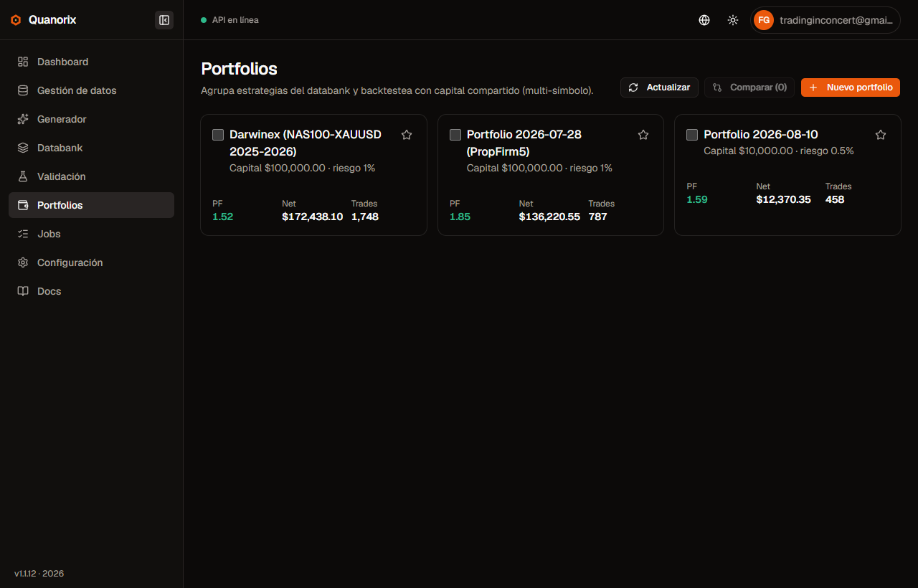Click the Jobs checklist icon
Image resolution: width=918 pixels, height=588 pixels.
[23, 234]
